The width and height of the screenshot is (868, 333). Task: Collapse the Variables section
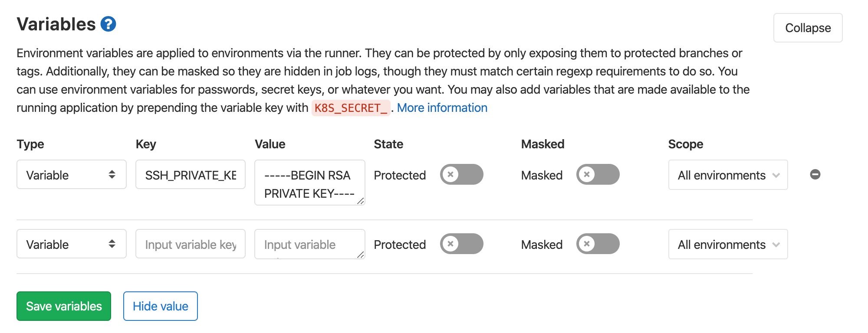tap(808, 28)
